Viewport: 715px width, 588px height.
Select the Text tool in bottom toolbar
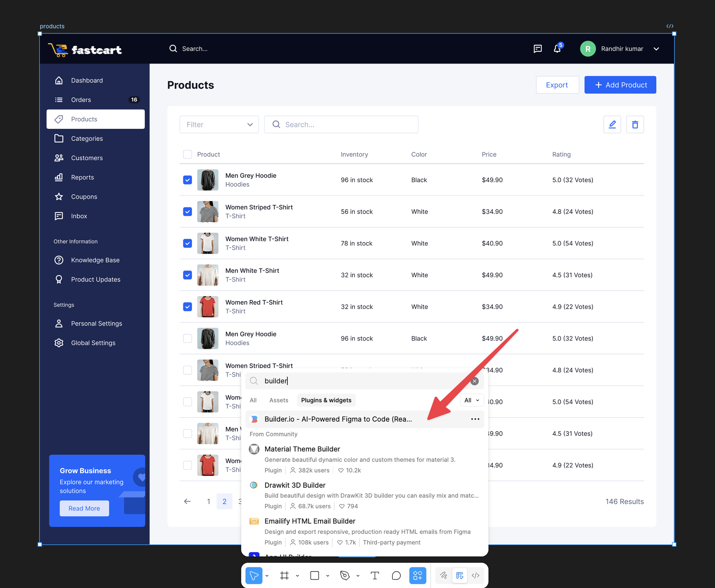click(375, 575)
